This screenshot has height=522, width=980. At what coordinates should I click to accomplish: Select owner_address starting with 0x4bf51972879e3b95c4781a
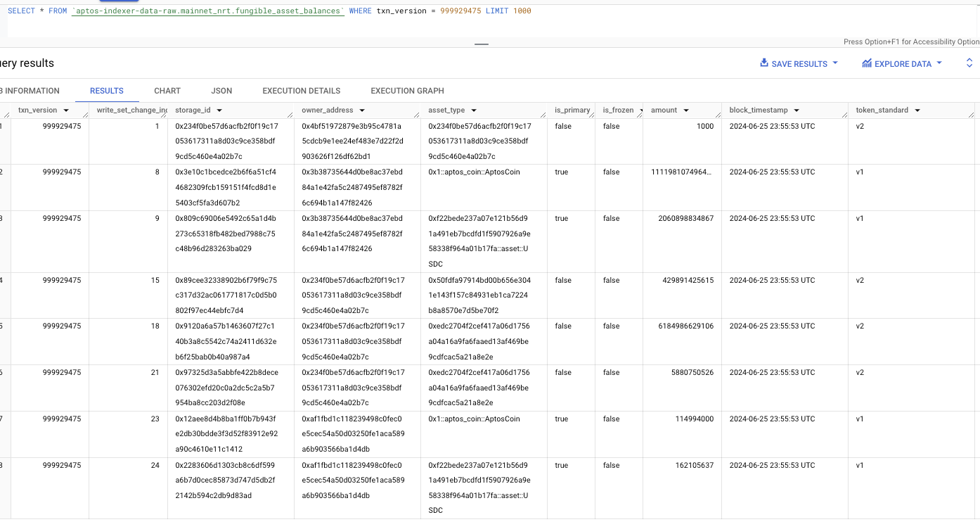pyautogui.click(x=352, y=141)
